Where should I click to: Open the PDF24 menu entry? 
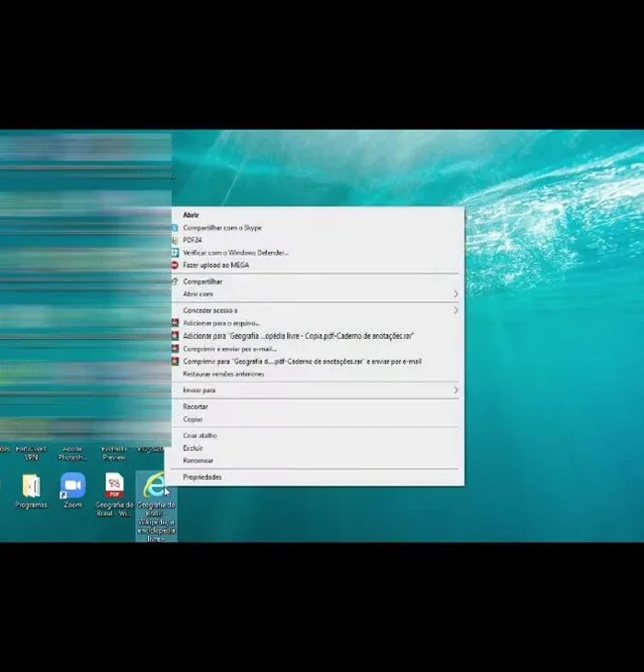192,240
